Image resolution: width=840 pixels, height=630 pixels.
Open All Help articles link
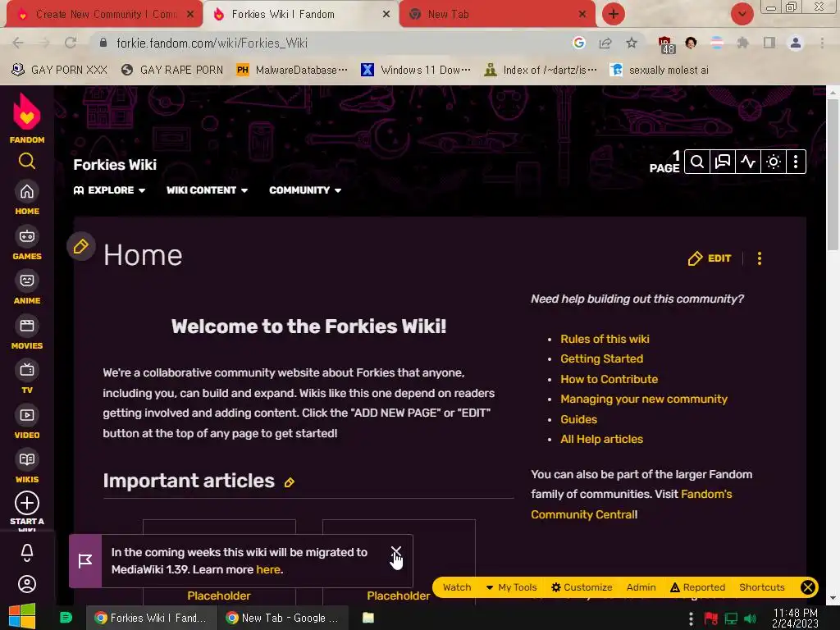pos(601,440)
